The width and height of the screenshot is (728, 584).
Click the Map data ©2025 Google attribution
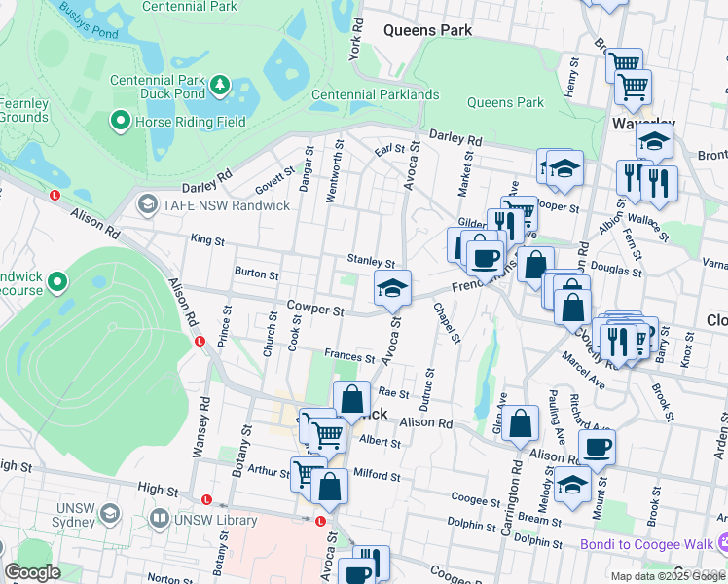tap(669, 576)
